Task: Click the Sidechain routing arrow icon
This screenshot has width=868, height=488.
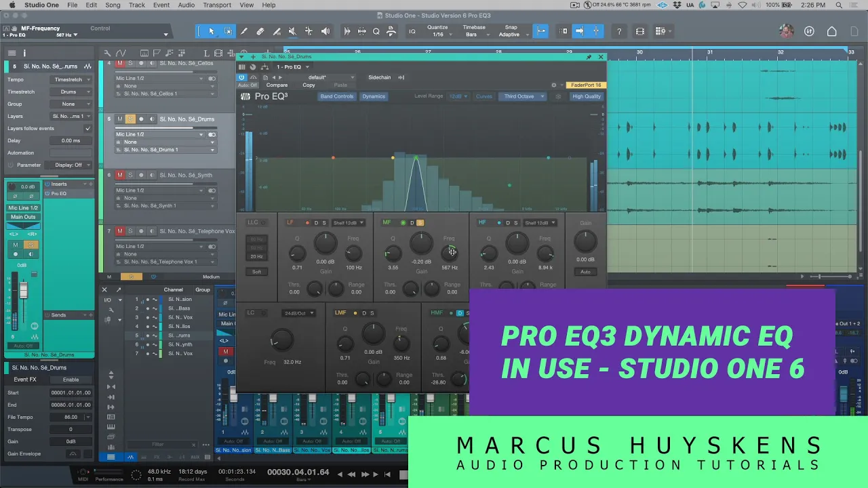Action: tap(401, 77)
